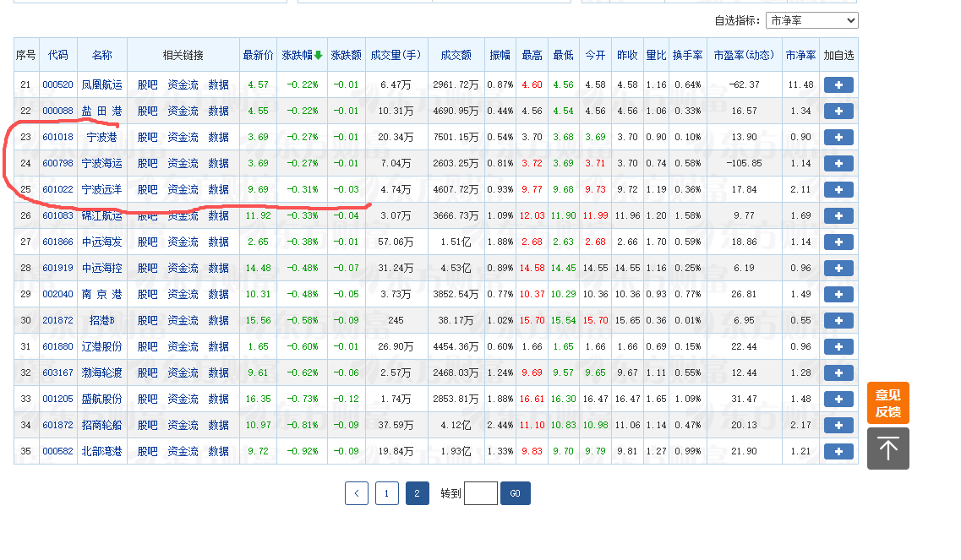Add 南京港 to watchlist with plus button
The image size is (961, 560).
[838, 294]
